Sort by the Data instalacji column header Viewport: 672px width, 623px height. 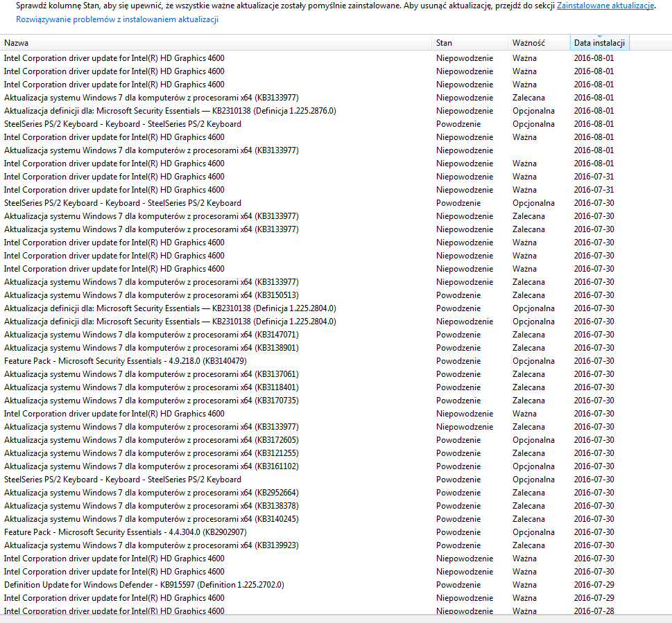click(600, 43)
